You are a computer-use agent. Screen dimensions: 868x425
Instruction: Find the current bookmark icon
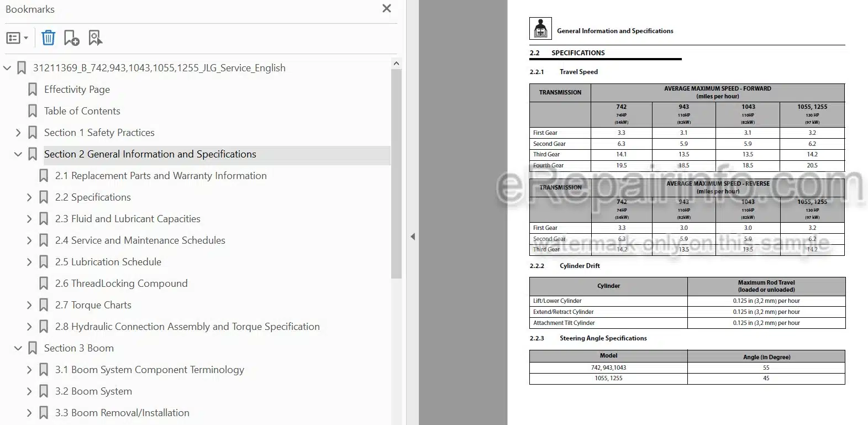click(x=96, y=38)
